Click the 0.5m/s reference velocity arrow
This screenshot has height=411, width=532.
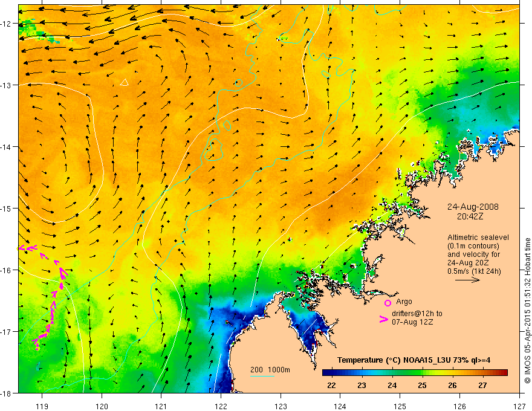click(x=467, y=280)
